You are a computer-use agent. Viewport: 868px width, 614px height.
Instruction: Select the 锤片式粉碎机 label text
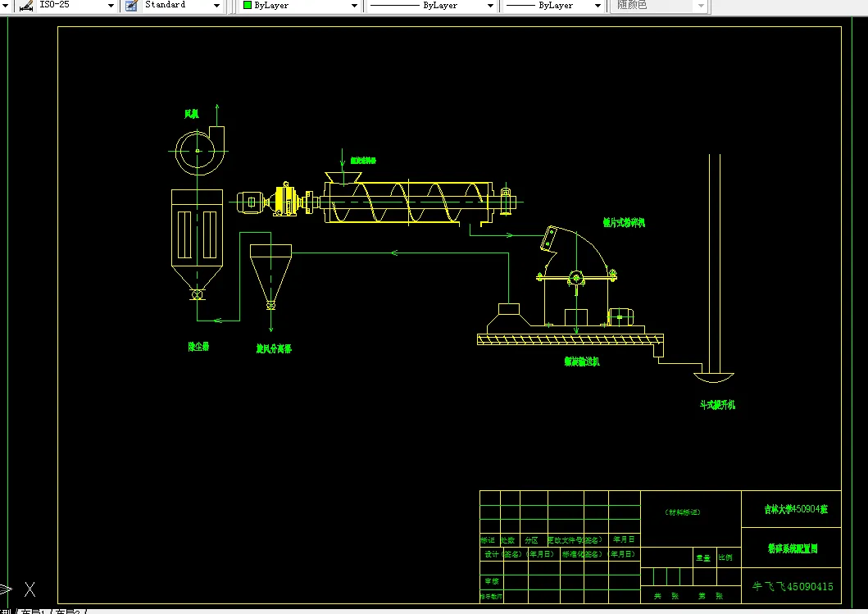[624, 223]
